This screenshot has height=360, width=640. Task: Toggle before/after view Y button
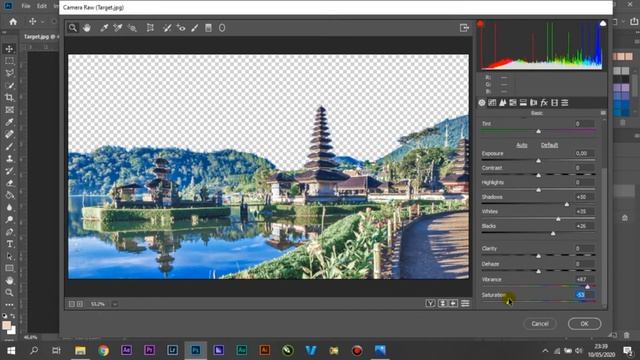pos(430,303)
